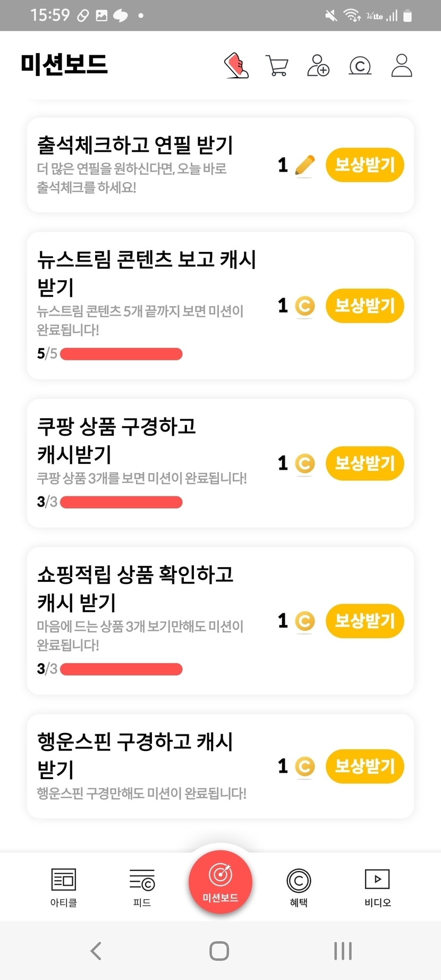Open the user profile icon

(x=401, y=66)
